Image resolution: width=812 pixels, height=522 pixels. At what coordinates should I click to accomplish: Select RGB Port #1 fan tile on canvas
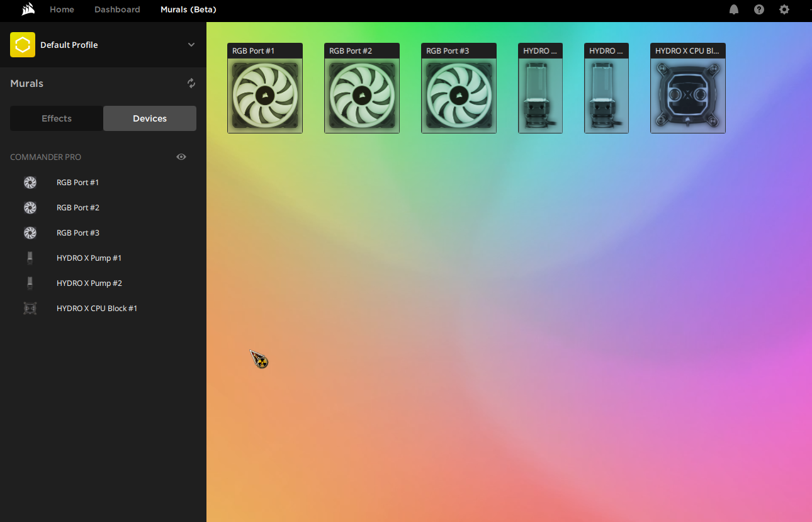click(x=265, y=88)
